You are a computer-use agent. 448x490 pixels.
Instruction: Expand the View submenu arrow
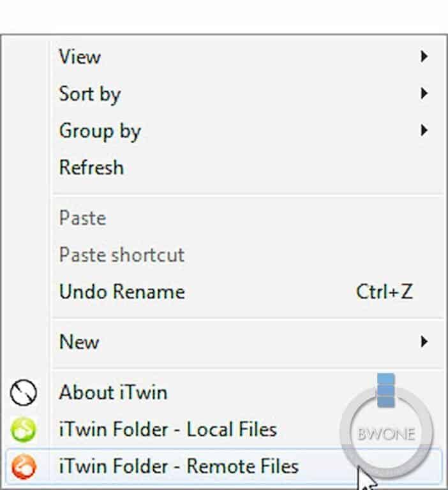[x=424, y=57]
